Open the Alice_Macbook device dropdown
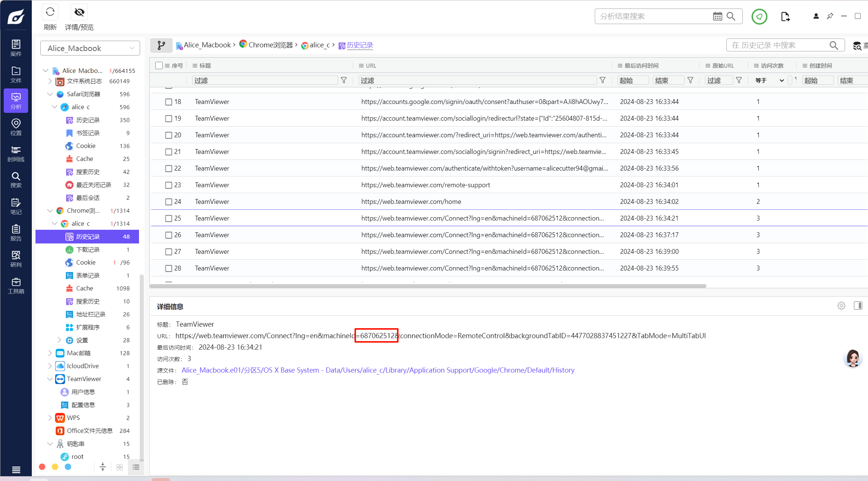 click(90, 48)
